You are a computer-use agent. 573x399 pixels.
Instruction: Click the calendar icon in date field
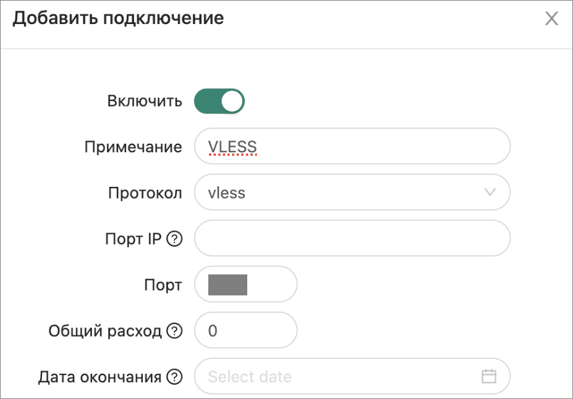pos(489,376)
